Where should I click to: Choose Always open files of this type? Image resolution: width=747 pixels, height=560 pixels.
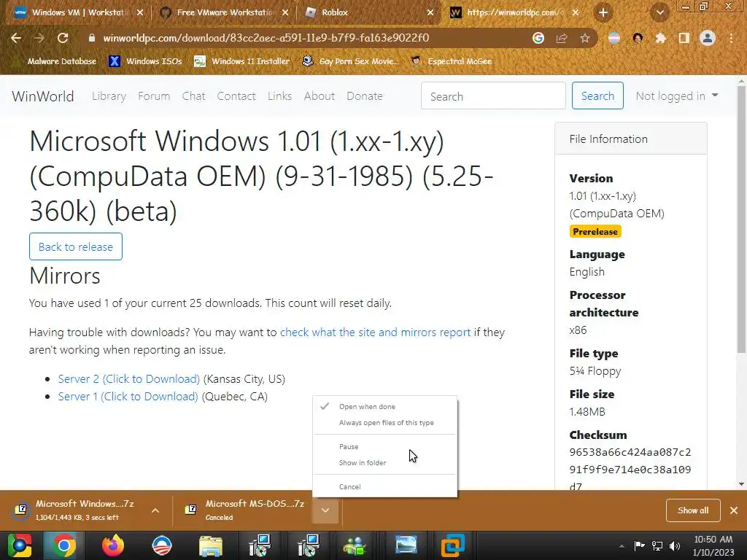point(385,423)
